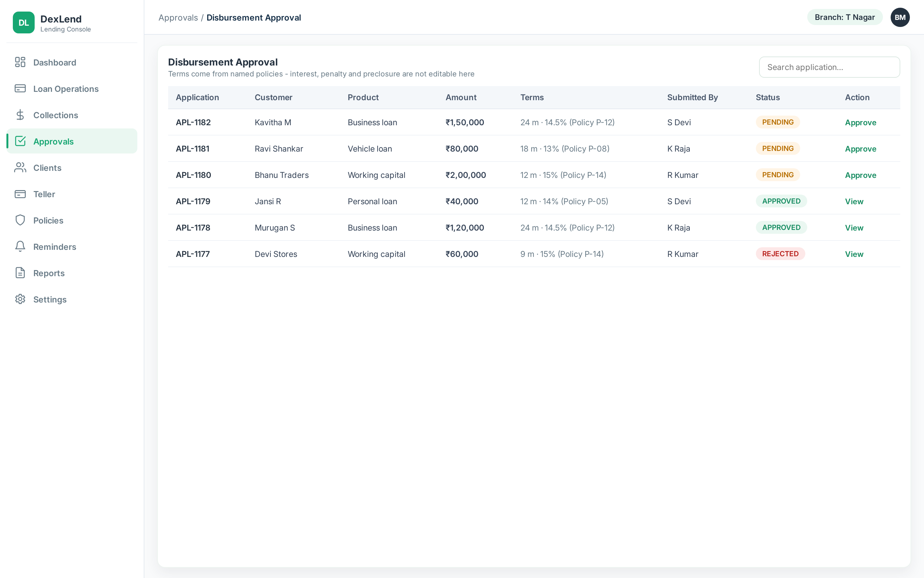Click the amount ₹2,00,000
924x578 pixels.
[466, 175]
